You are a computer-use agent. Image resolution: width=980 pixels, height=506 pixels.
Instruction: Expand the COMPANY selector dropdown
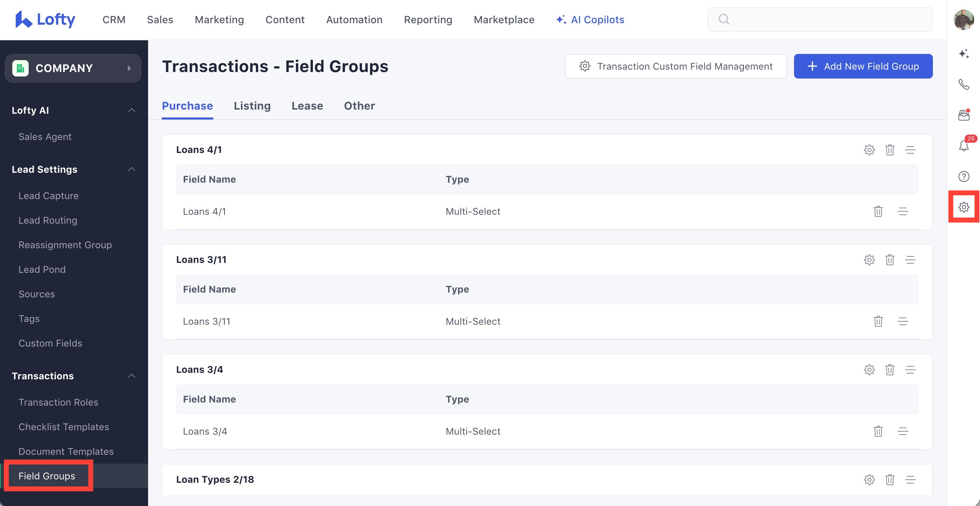pos(73,68)
